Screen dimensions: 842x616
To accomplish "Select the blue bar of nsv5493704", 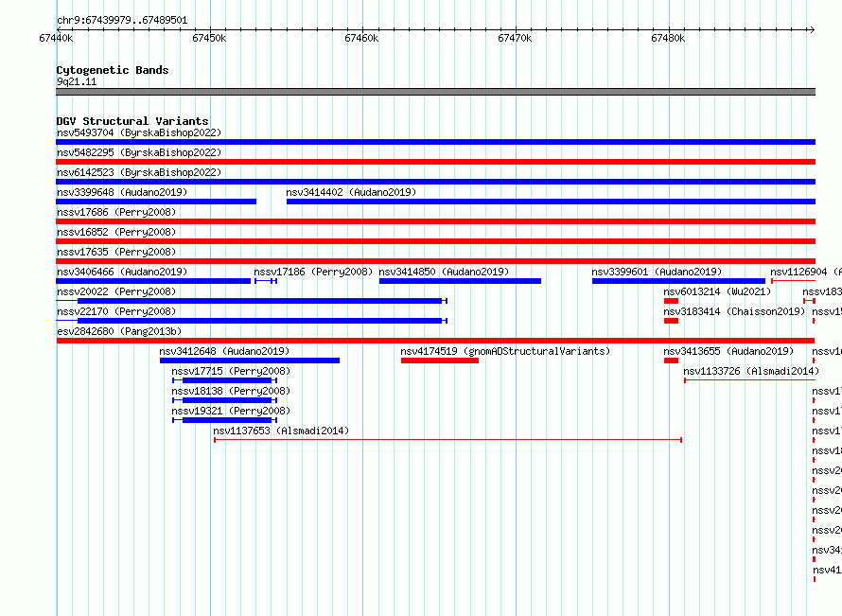I will click(435, 142).
